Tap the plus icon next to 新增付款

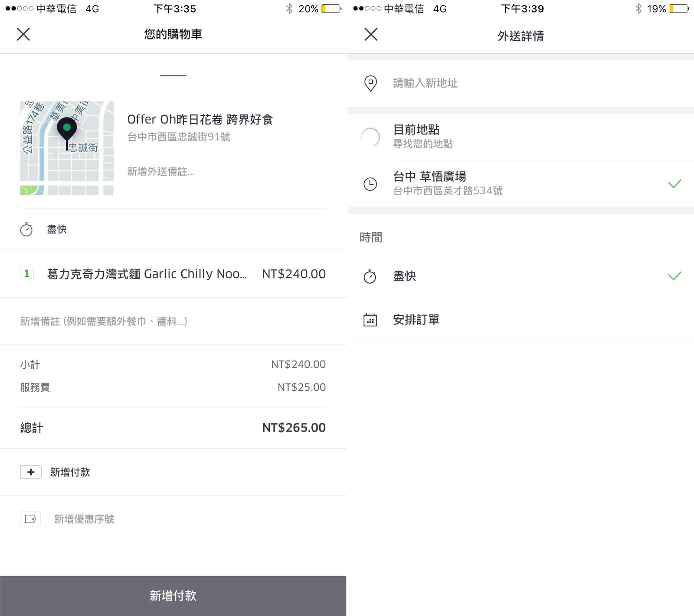coord(31,472)
